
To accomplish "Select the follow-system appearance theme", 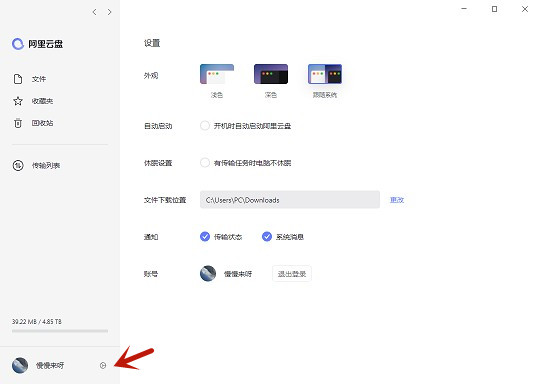I will click(x=325, y=74).
